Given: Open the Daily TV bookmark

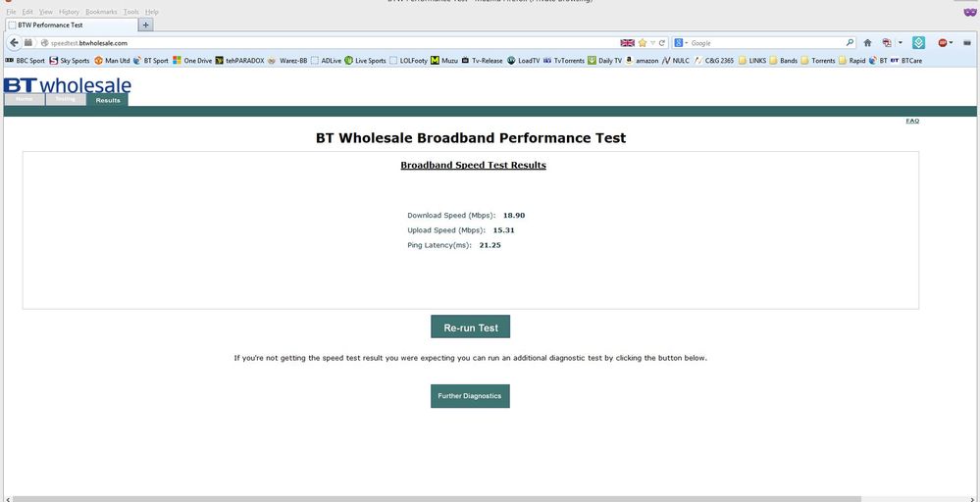Looking at the screenshot, I should (605, 61).
